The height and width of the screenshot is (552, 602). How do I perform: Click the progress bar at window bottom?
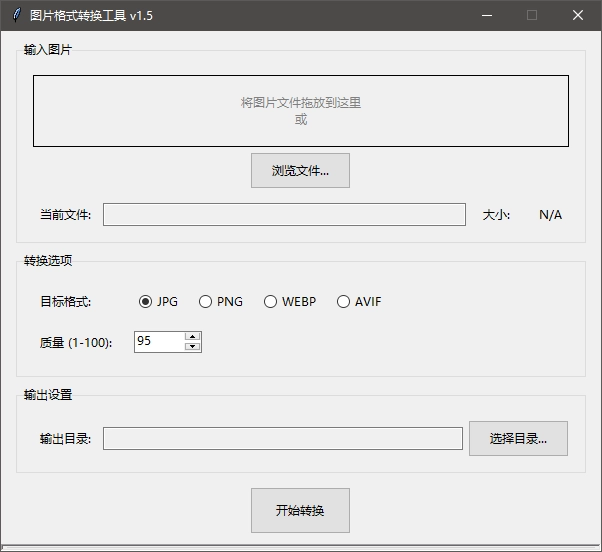tap(300, 547)
